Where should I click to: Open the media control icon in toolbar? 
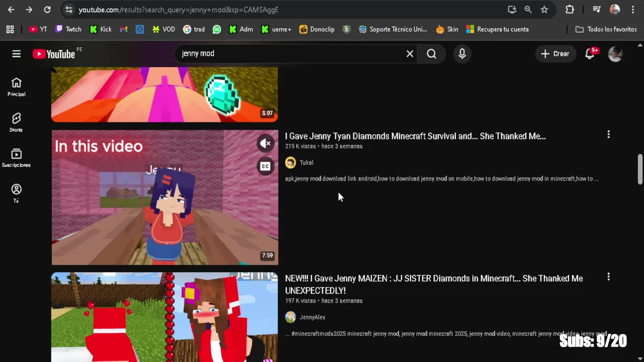click(x=597, y=10)
